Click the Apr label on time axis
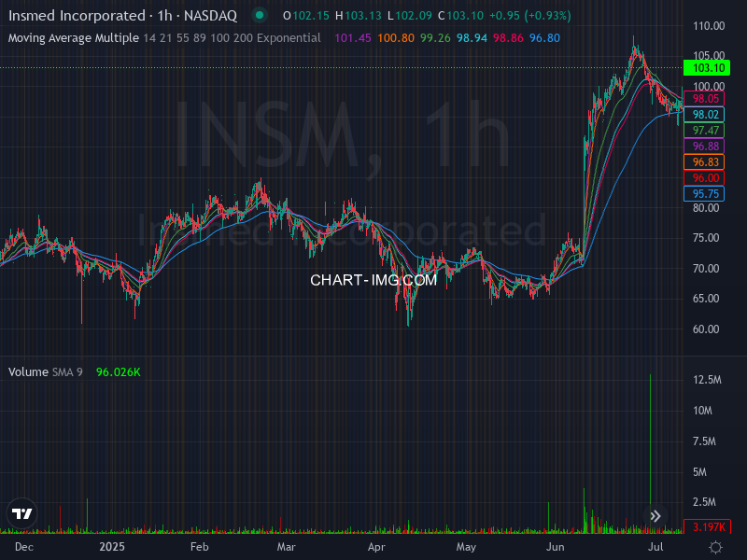Image resolution: width=747 pixels, height=560 pixels. tap(376, 547)
